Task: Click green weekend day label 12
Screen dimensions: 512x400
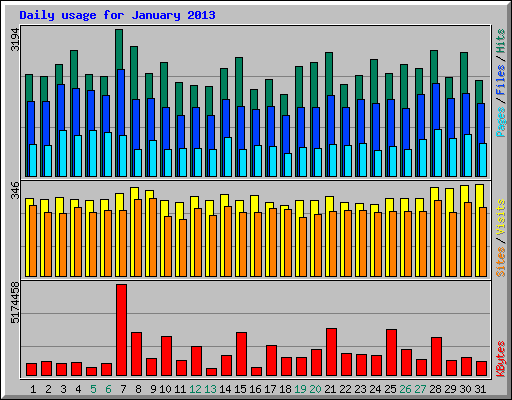Action: tap(195, 389)
